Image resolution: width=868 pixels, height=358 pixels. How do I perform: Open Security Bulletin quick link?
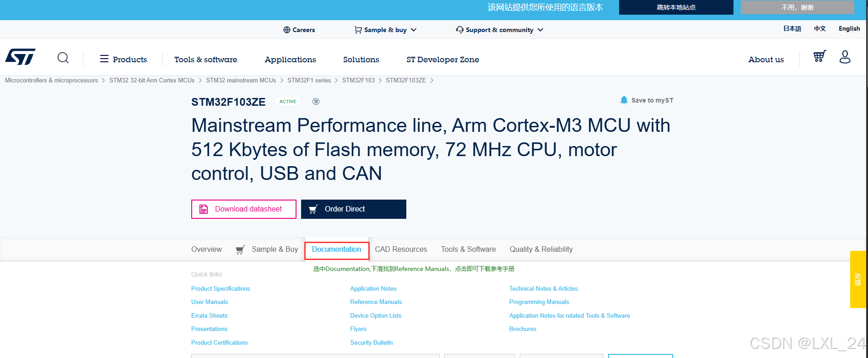pos(372,343)
